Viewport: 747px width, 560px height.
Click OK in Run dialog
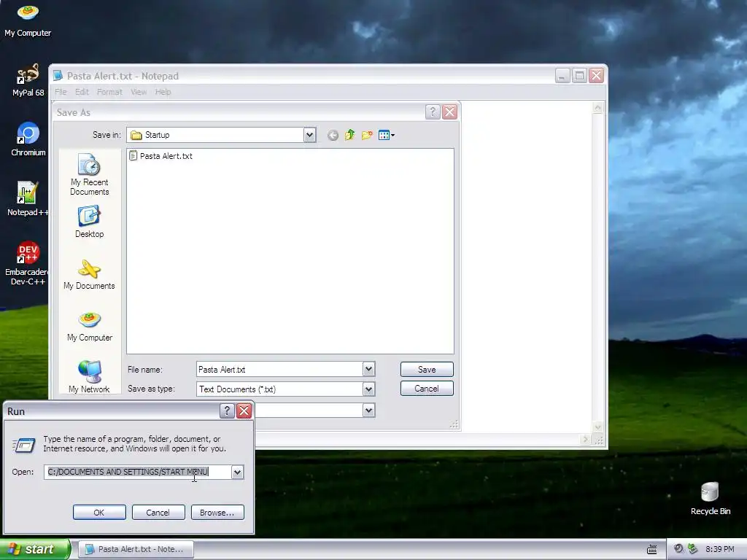99,513
